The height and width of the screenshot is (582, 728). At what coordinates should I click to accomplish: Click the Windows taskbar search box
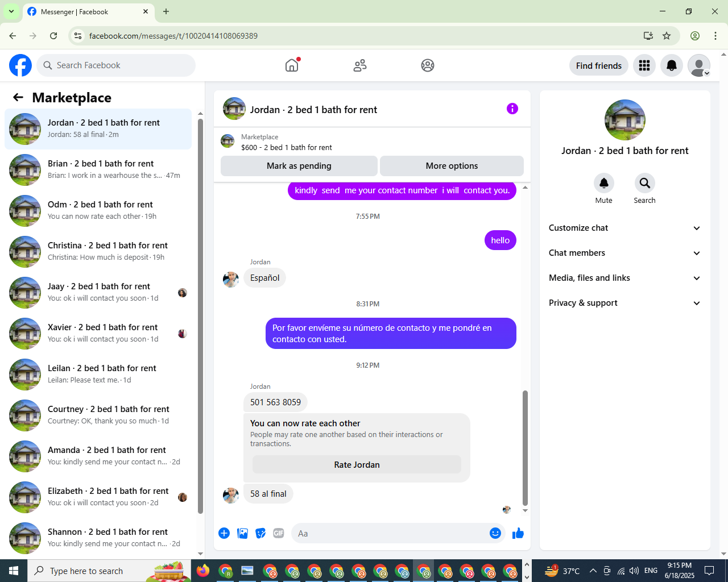tap(109, 571)
